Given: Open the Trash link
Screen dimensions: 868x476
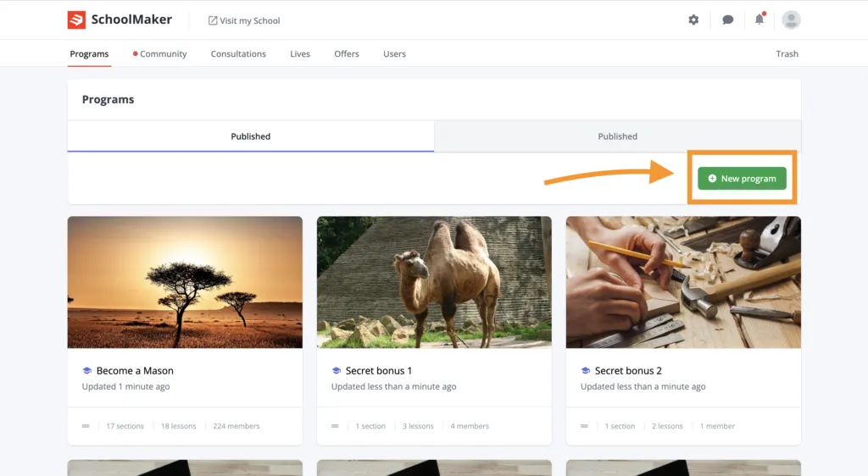Looking at the screenshot, I should [787, 53].
